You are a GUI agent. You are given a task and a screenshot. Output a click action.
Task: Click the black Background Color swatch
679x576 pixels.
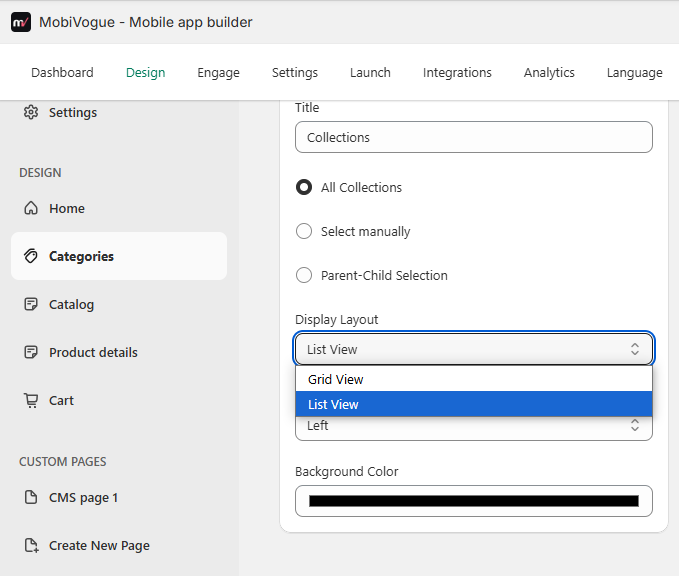click(x=474, y=501)
